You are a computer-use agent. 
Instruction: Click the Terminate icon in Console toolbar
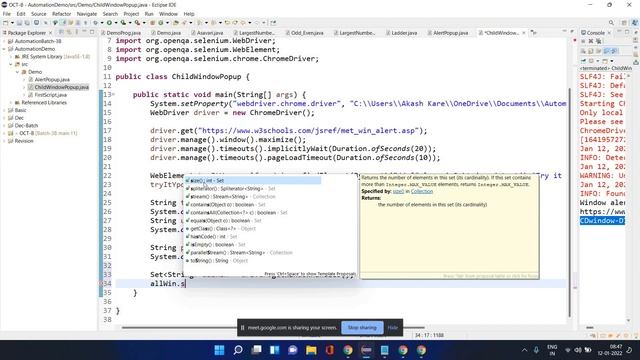pos(583,41)
